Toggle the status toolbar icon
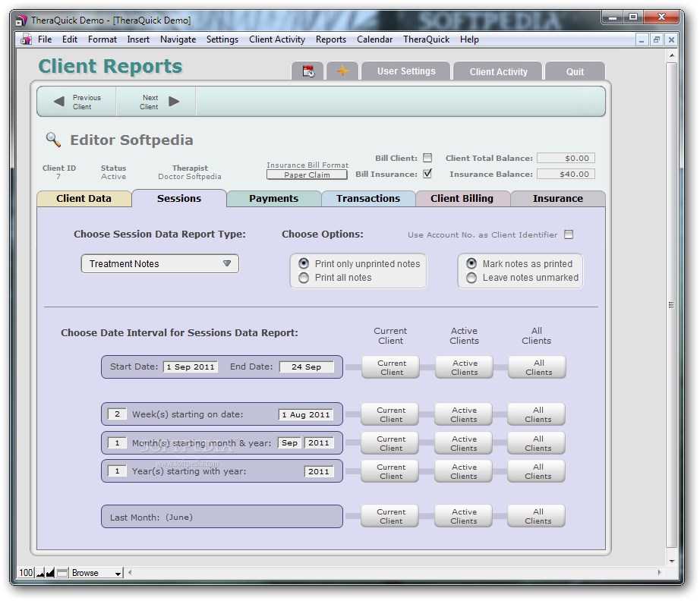 [62, 573]
